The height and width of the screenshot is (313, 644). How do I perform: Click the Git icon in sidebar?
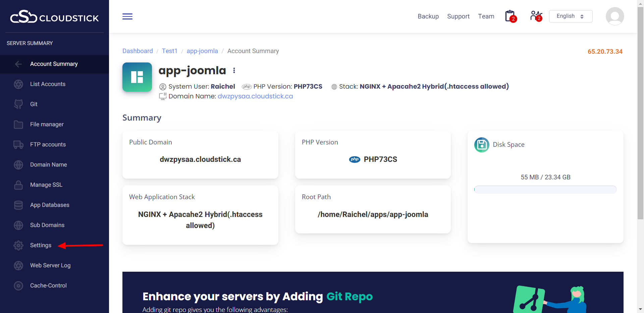18,104
